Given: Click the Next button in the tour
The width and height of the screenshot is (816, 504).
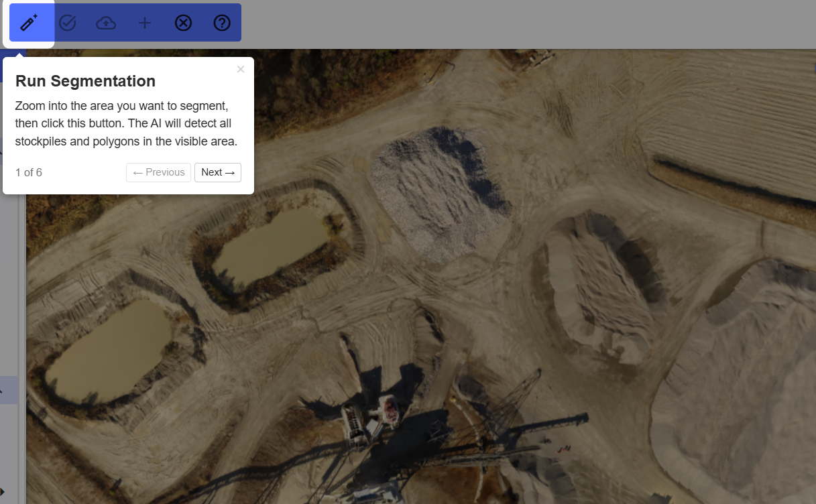Looking at the screenshot, I should click(x=218, y=172).
